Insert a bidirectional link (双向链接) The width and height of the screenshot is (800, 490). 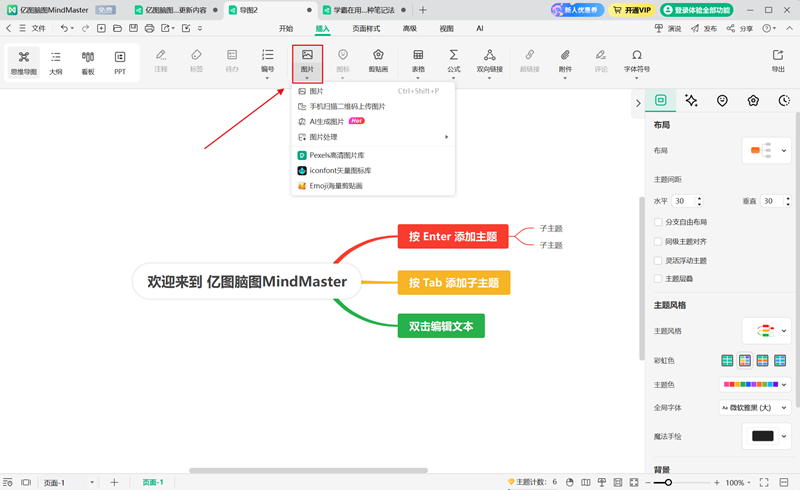(490, 62)
